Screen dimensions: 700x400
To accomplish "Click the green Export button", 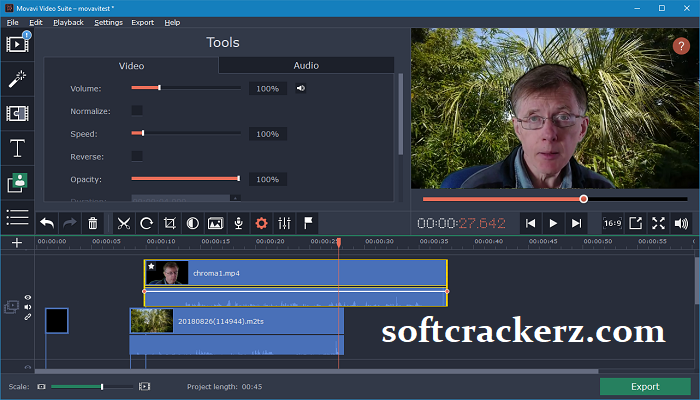I will tap(645, 387).
